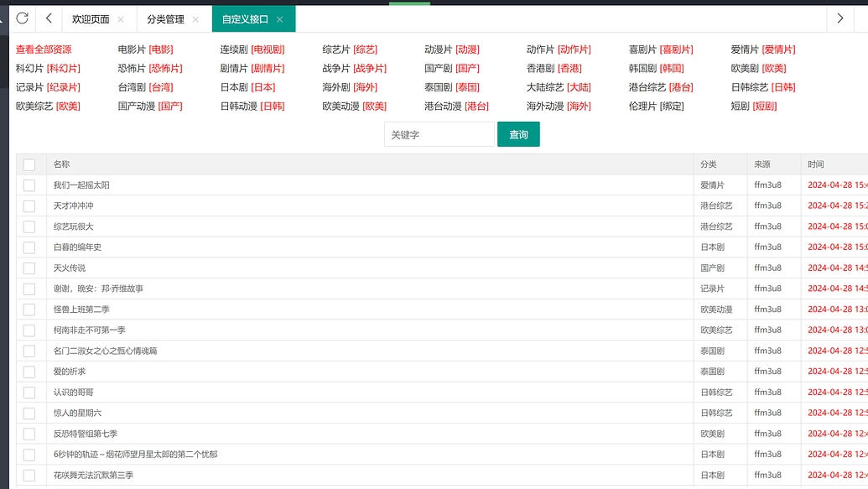This screenshot has width=868, height=489.
Task: Switch to the 欢迎页面 tab
Action: (91, 19)
